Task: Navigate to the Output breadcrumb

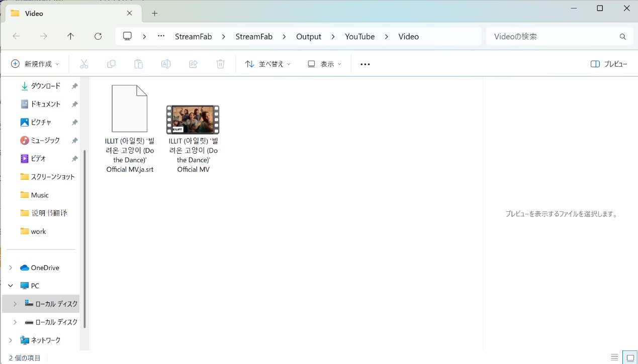Action: (x=309, y=37)
